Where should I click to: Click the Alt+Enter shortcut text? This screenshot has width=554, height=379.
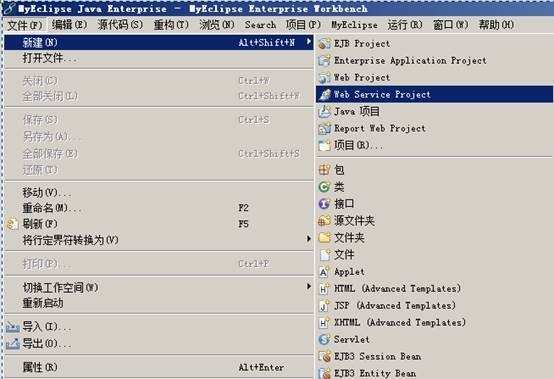(x=261, y=367)
